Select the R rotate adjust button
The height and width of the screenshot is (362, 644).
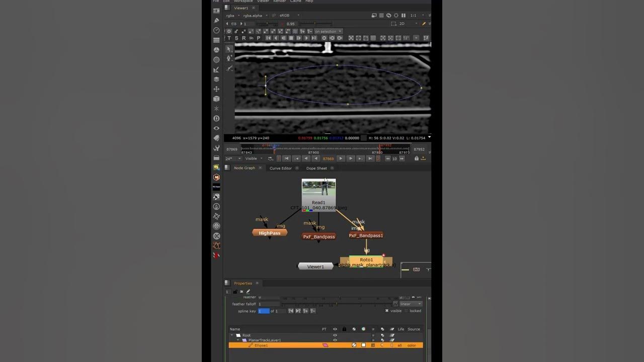pos(244,38)
